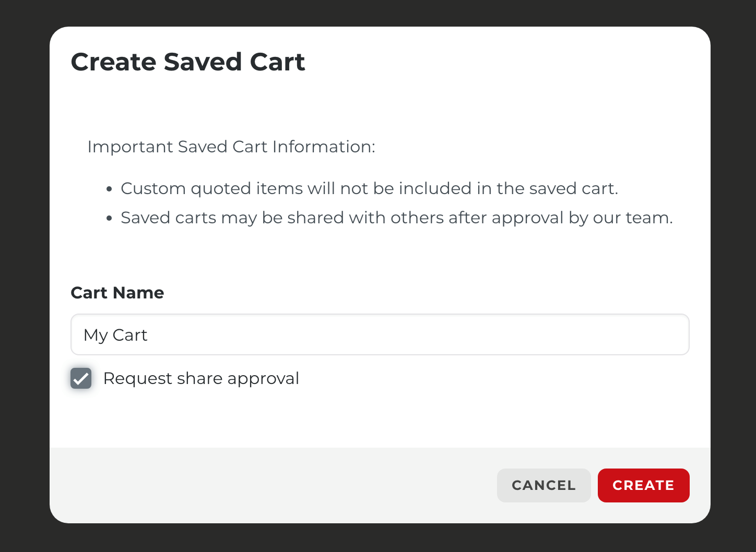Viewport: 756px width, 552px height.
Task: Click the first bullet about custom quoted items
Action: tap(369, 188)
